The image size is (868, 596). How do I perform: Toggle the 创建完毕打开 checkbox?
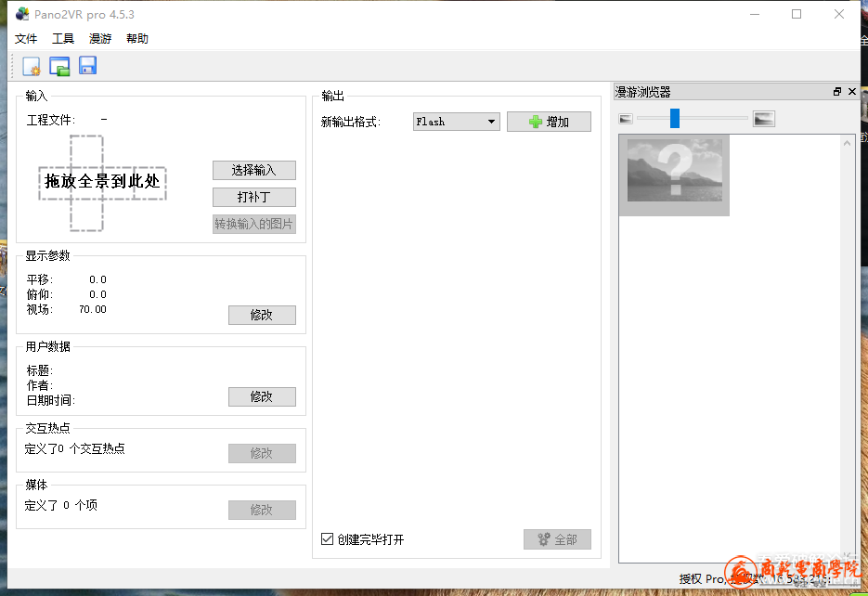(x=327, y=539)
